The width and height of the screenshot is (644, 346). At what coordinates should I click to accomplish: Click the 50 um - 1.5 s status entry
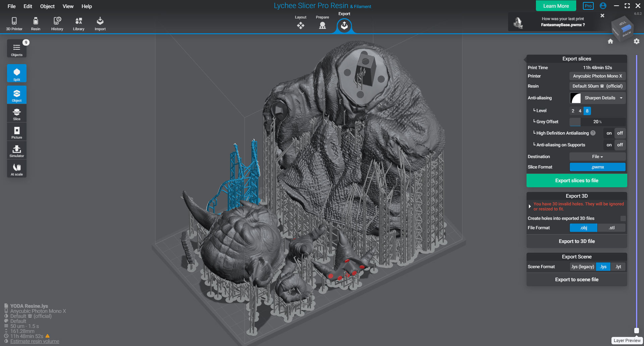tap(24, 326)
